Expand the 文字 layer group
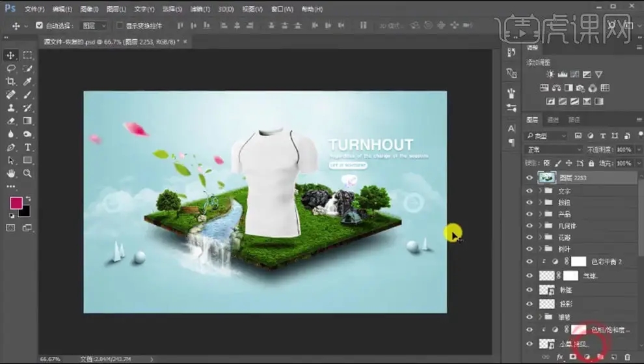 540,191
